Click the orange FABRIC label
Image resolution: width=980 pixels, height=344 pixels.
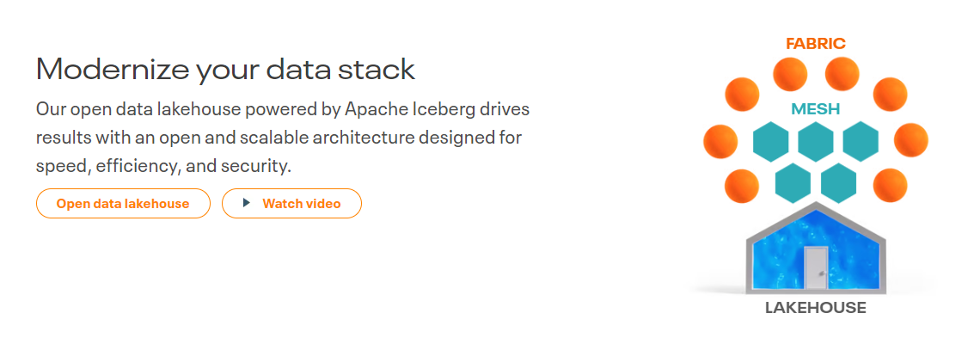(x=816, y=43)
